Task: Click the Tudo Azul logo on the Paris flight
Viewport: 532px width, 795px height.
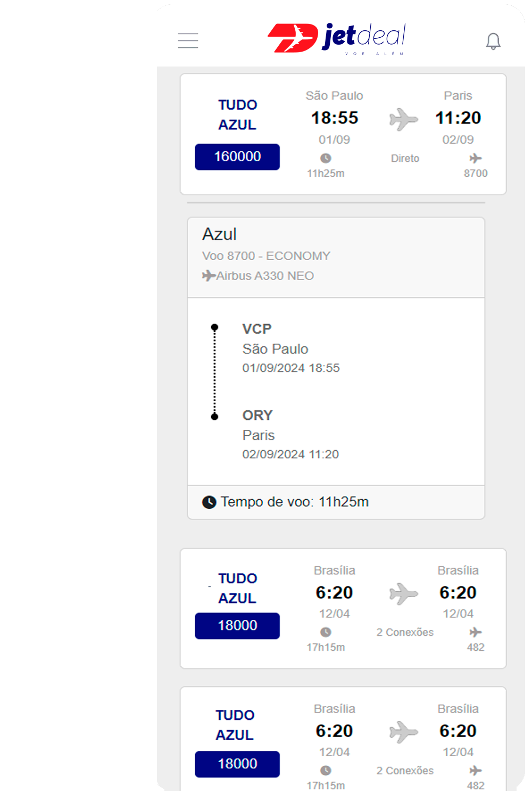Action: pos(237,115)
